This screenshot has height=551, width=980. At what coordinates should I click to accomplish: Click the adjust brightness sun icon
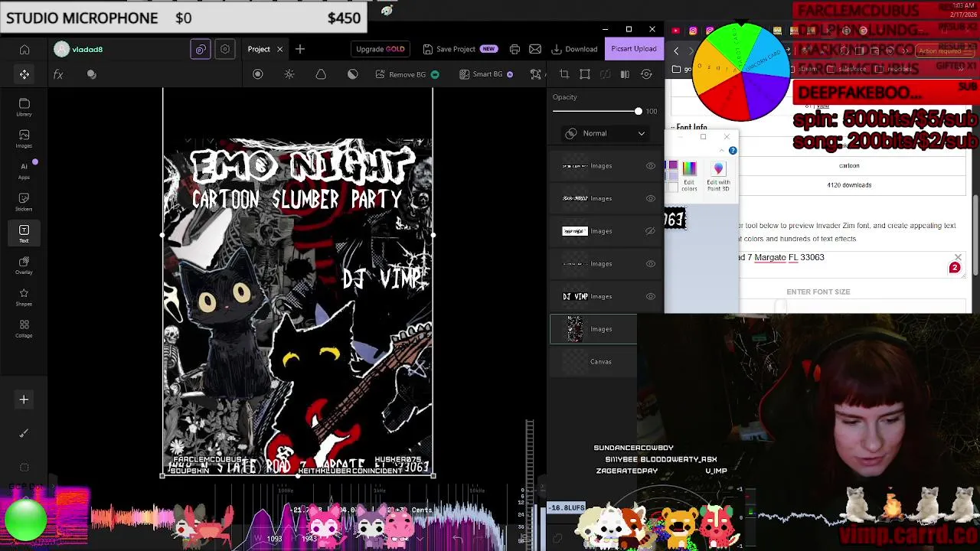pos(289,74)
